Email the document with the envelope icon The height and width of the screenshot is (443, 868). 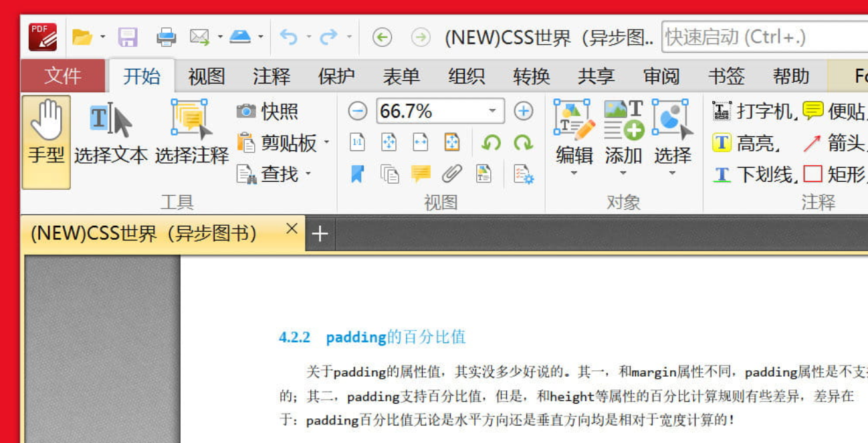point(199,37)
